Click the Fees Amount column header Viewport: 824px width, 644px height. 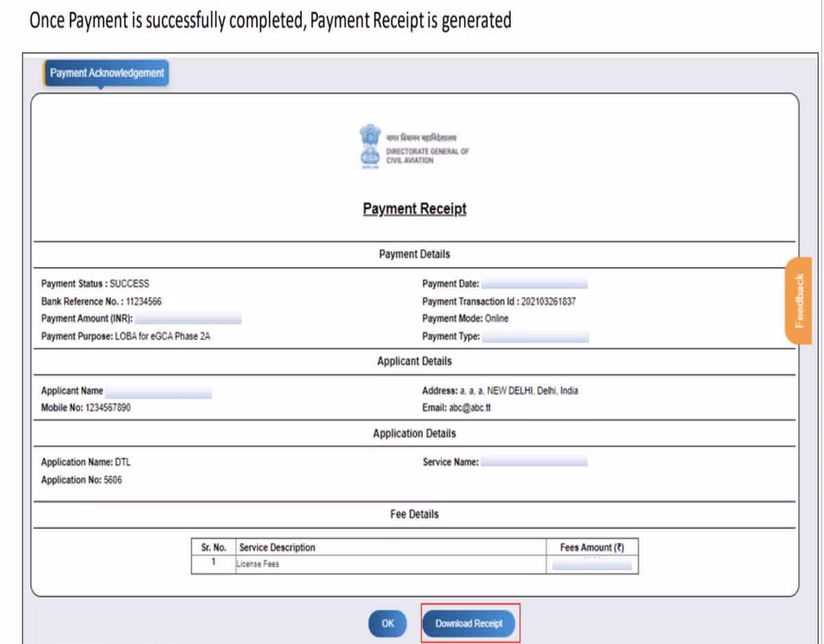tap(591, 548)
